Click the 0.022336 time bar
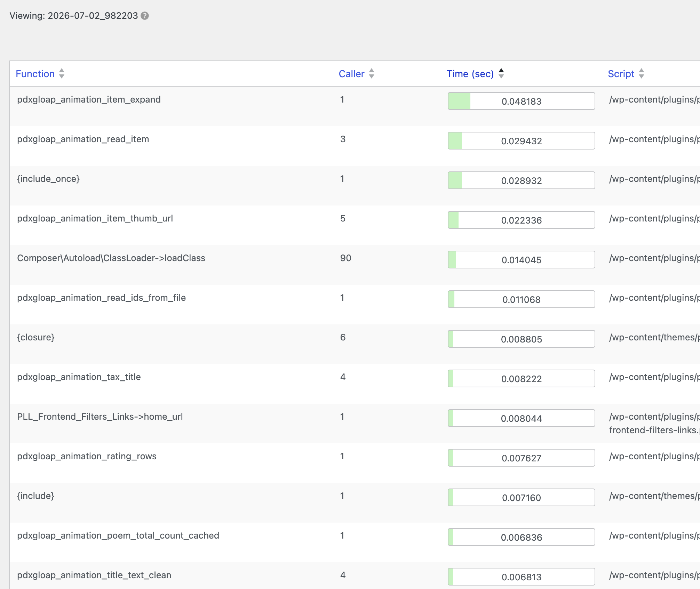 point(521,220)
